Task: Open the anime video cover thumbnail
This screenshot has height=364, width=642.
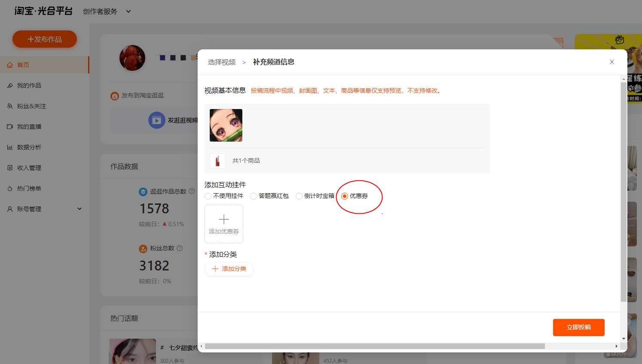Action: 226,125
